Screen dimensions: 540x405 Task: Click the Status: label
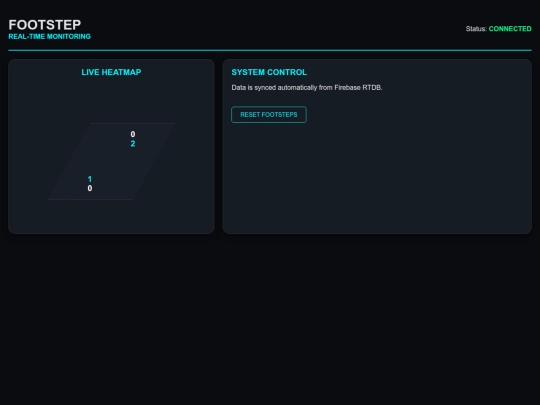tap(476, 29)
